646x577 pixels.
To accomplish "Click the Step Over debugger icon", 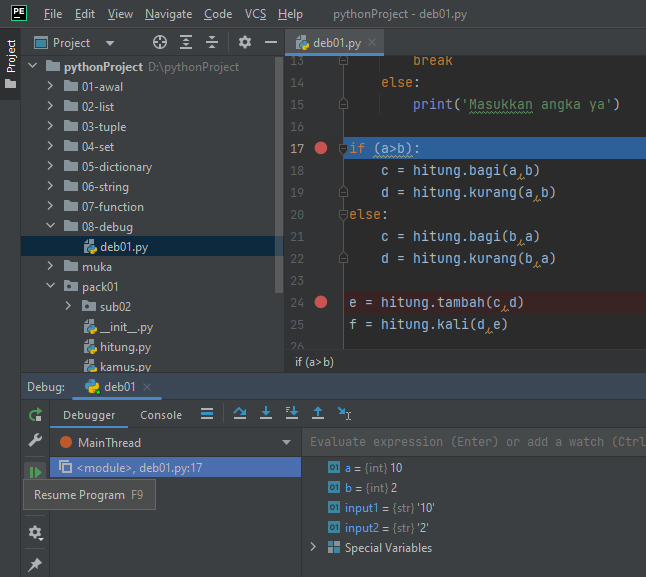I will (240, 413).
